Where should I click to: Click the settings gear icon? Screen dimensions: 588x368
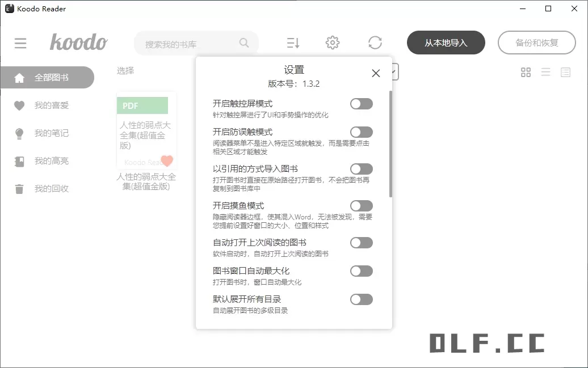point(333,42)
